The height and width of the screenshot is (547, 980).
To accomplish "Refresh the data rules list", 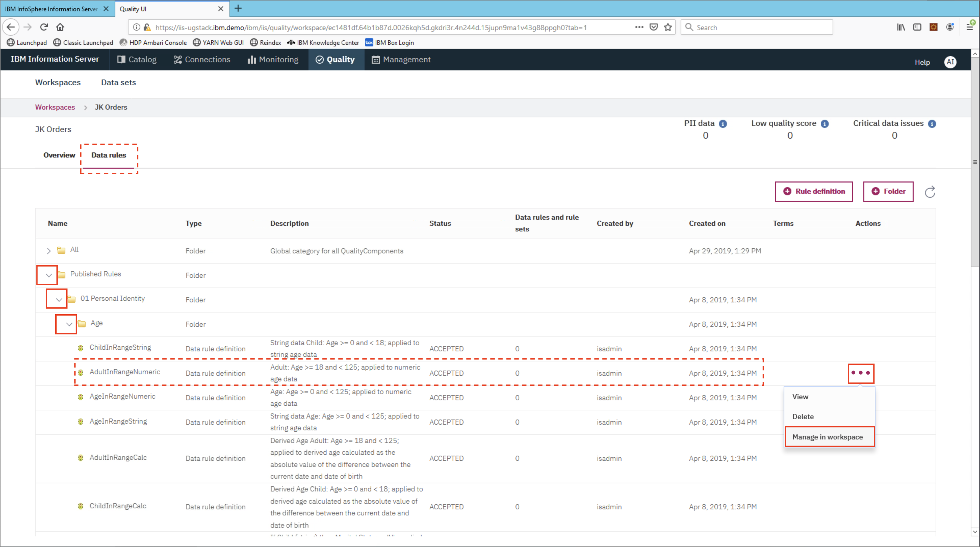I will [930, 192].
